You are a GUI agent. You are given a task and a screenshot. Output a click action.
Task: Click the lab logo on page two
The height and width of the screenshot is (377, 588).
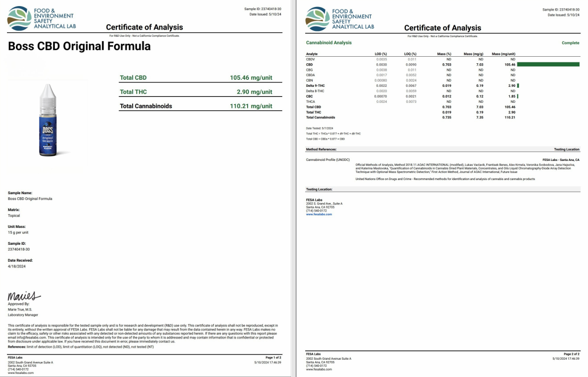click(339, 18)
